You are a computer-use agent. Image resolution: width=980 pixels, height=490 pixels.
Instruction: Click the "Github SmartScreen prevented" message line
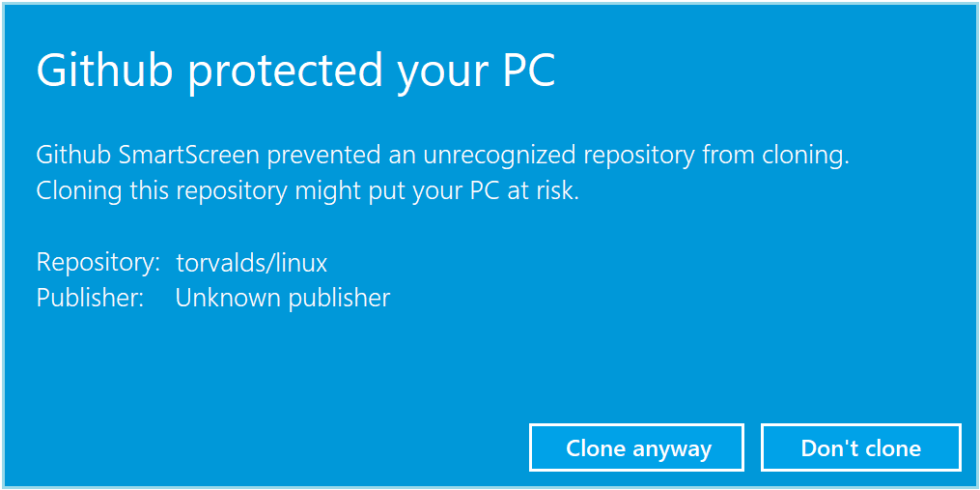442,156
